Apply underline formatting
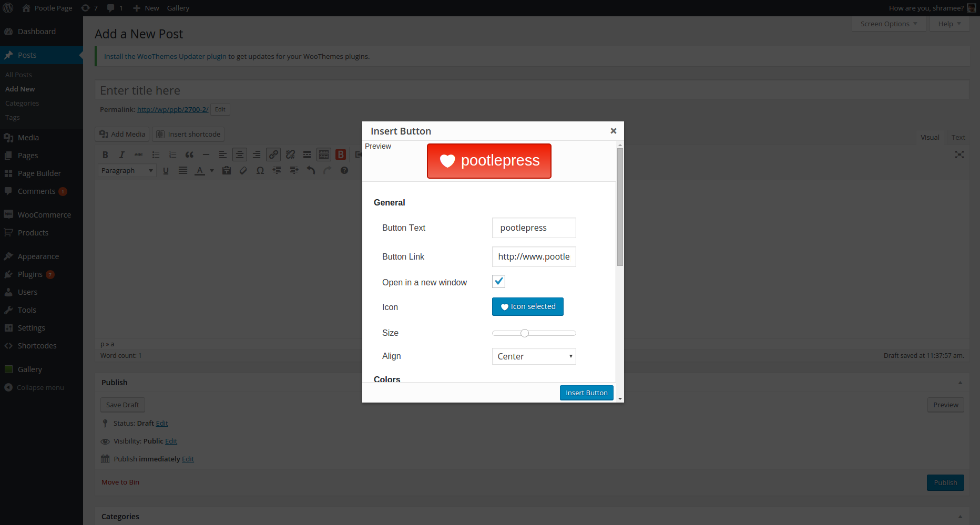The height and width of the screenshot is (525, 980). point(166,170)
